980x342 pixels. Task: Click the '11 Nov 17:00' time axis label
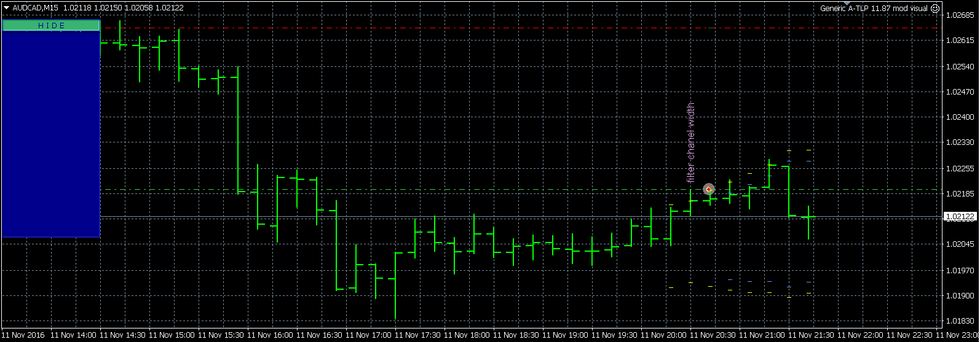click(x=368, y=335)
